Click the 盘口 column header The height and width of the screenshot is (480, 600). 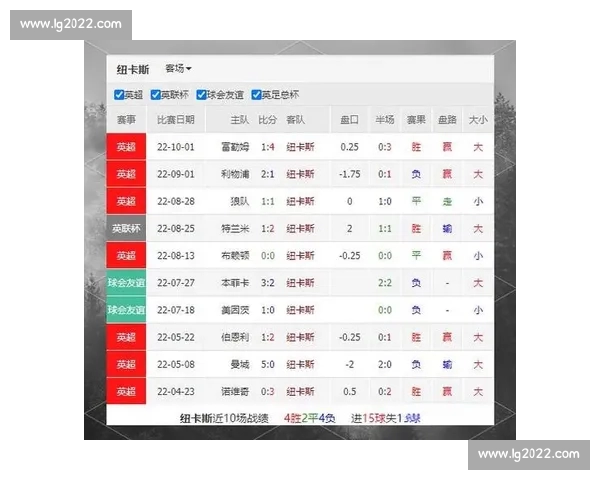(349, 120)
